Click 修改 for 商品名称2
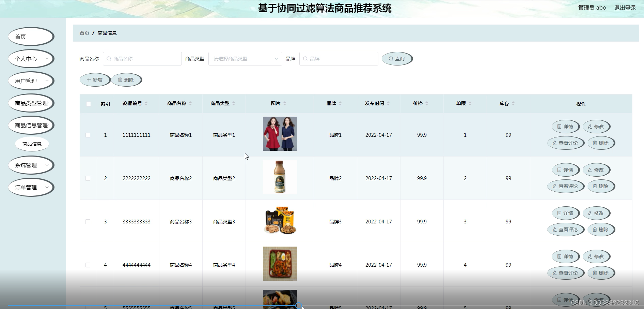This screenshot has width=644, height=309. pos(596,170)
